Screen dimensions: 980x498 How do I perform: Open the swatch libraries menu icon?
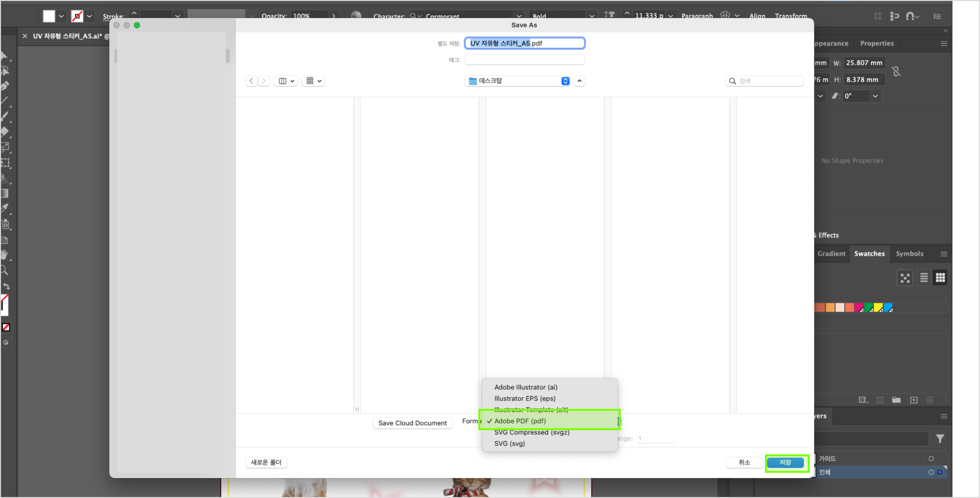(863, 400)
